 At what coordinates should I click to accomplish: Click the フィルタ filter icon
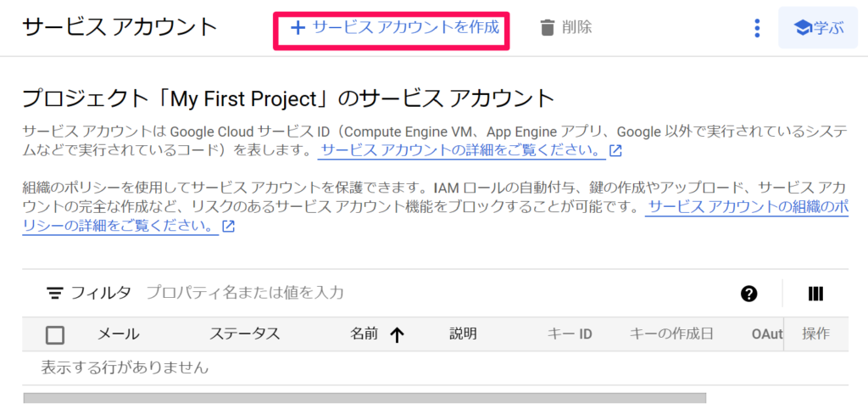pyautogui.click(x=54, y=293)
